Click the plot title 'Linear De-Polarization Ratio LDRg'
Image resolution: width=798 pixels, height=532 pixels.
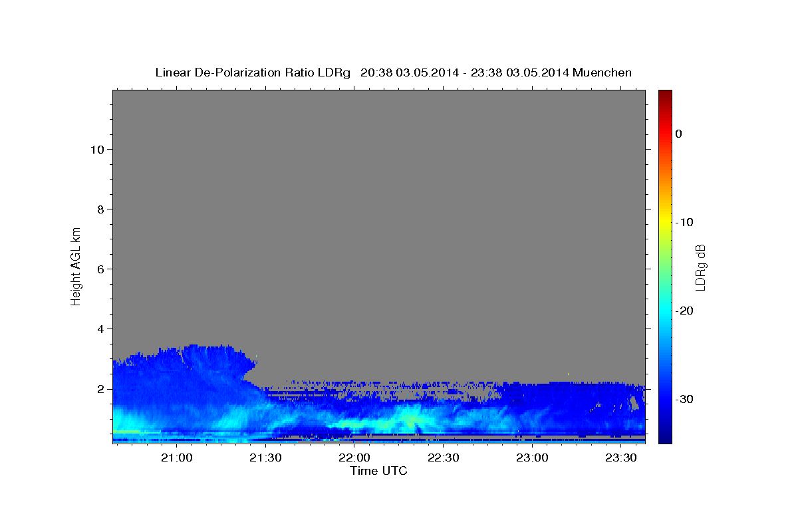pos(253,72)
